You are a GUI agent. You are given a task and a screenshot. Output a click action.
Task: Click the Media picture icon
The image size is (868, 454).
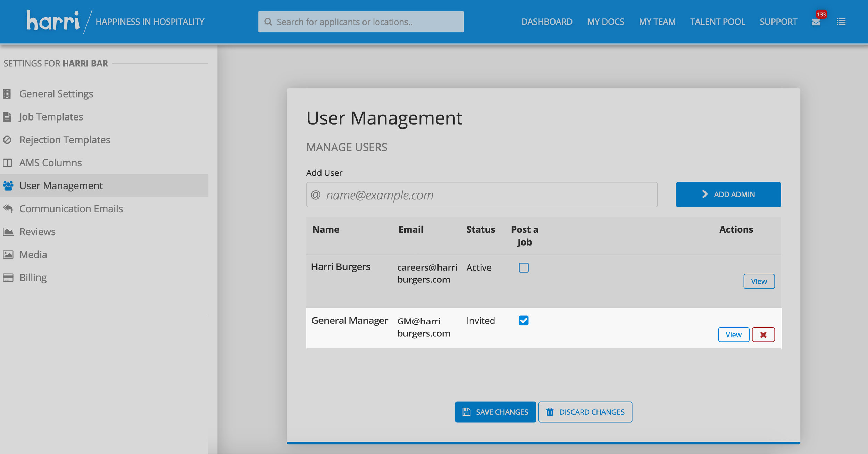pyautogui.click(x=8, y=254)
